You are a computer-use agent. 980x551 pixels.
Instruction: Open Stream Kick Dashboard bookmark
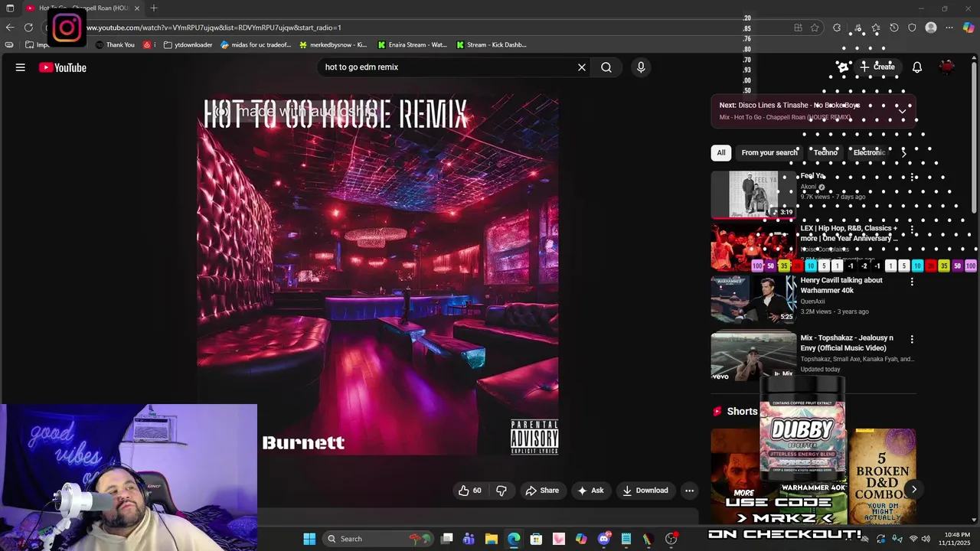point(492,44)
